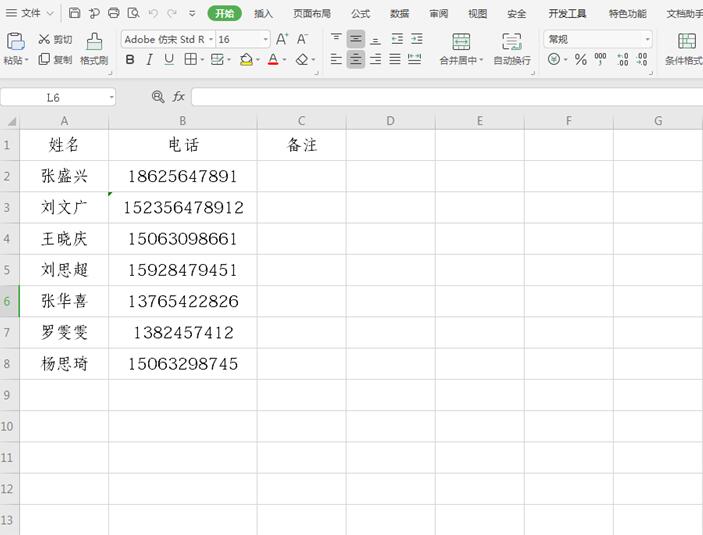The image size is (703, 535).
Task: Toggle Underline formatting
Action: click(169, 59)
